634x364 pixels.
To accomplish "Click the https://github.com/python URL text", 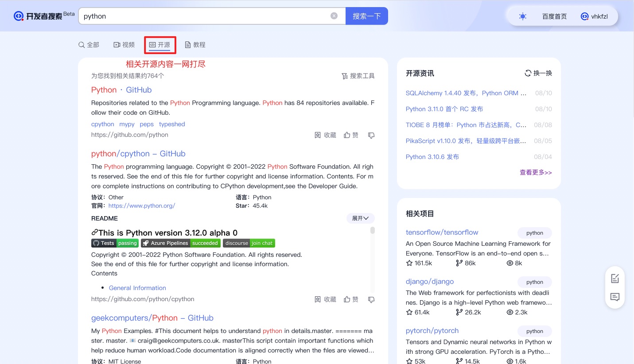I will click(130, 135).
